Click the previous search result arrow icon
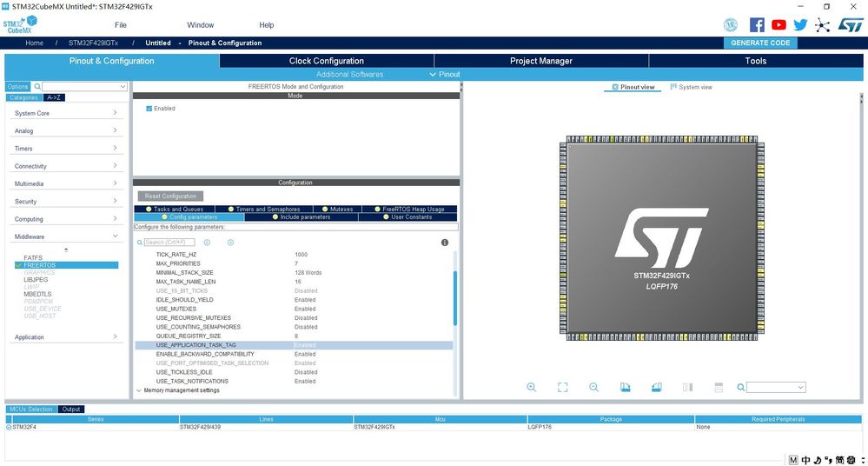Image resolution: width=868 pixels, height=466 pixels. point(207,243)
